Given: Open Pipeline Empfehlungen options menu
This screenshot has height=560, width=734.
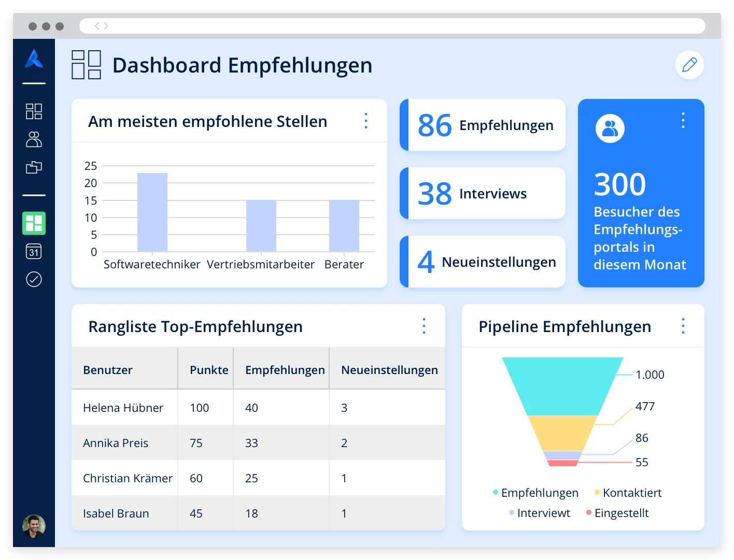Looking at the screenshot, I should click(683, 326).
